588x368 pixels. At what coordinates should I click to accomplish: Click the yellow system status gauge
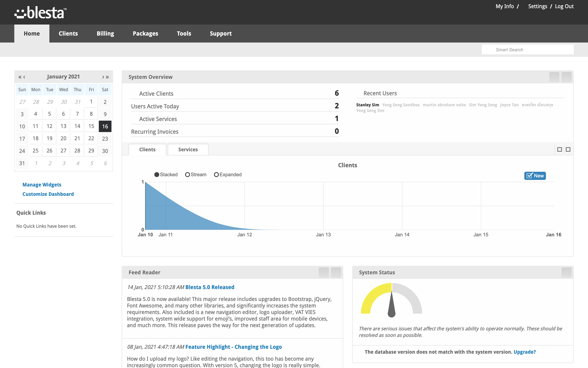coord(391,300)
